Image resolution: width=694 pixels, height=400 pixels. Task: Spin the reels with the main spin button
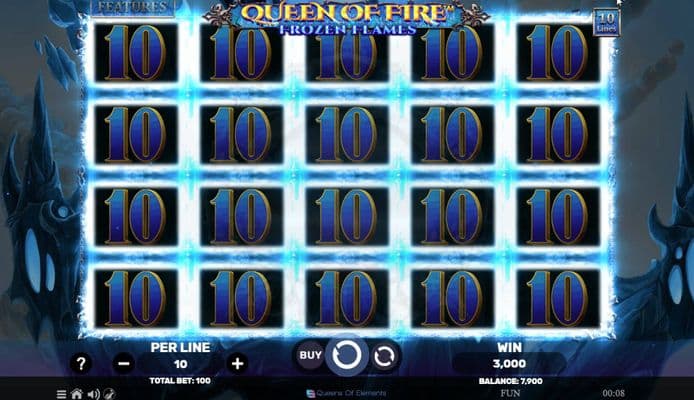pos(347,355)
